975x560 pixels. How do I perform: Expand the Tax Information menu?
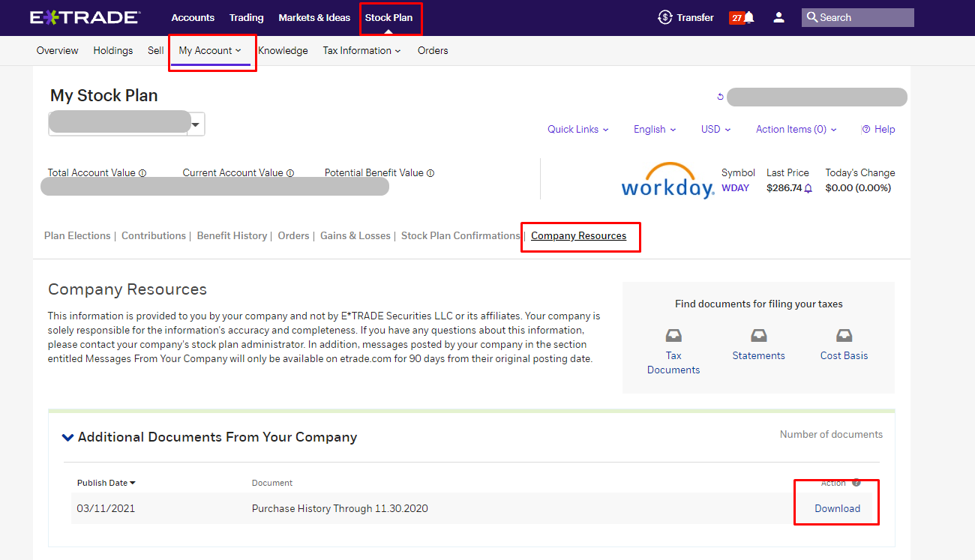[x=361, y=51]
